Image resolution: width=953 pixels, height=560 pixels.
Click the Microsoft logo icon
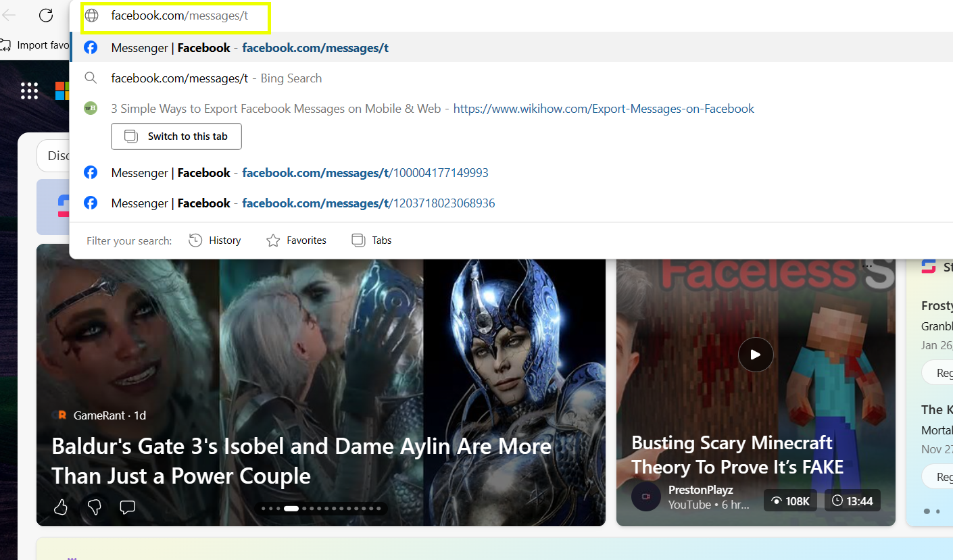coord(62,91)
